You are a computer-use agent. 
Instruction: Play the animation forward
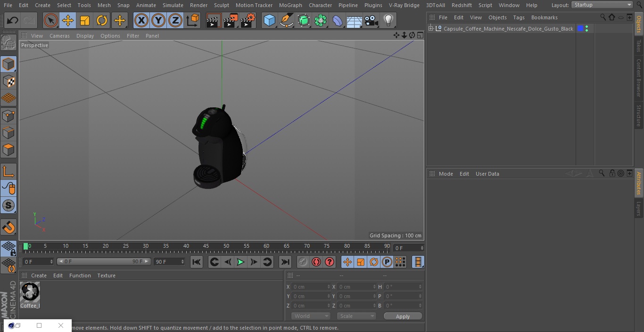[240, 262]
